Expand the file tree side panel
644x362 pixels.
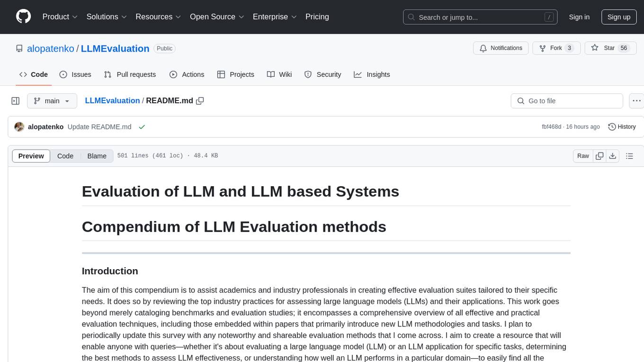coord(16,101)
